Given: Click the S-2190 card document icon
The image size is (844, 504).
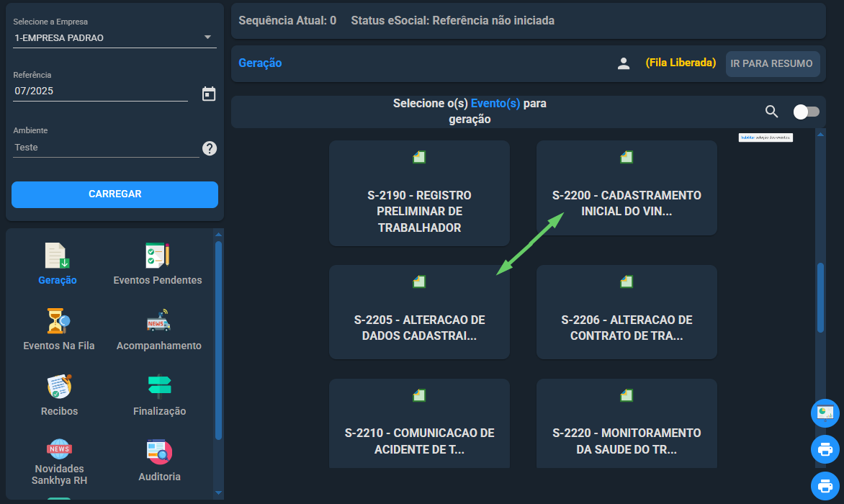Looking at the screenshot, I should [x=419, y=157].
